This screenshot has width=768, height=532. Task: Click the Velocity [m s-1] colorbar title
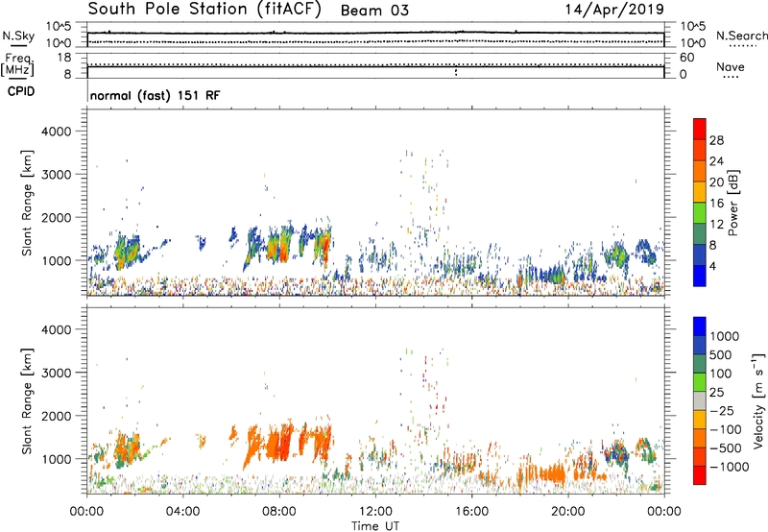coord(758,400)
